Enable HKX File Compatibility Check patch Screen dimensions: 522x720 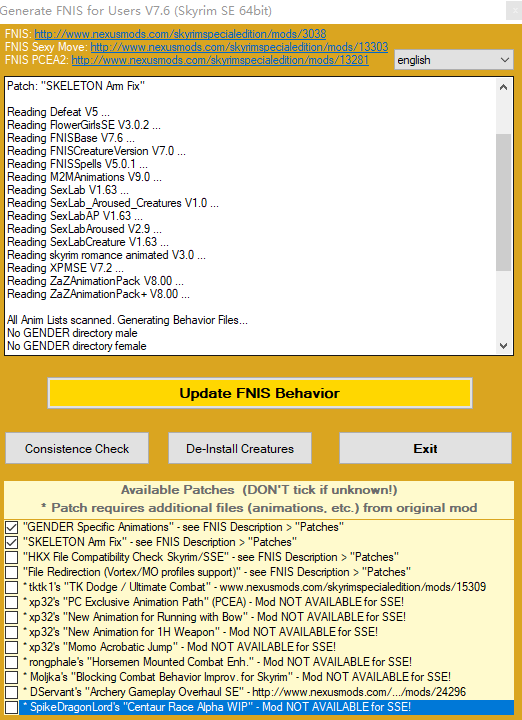(11, 557)
